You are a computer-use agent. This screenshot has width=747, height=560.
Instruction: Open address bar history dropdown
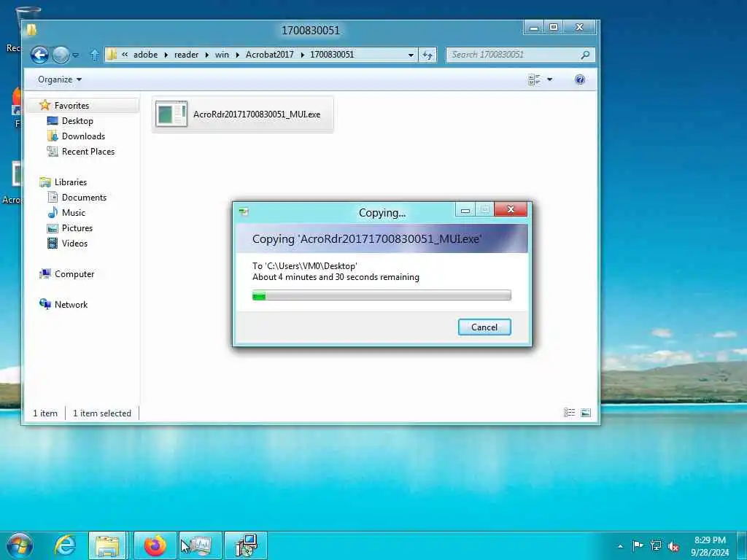pyautogui.click(x=411, y=55)
